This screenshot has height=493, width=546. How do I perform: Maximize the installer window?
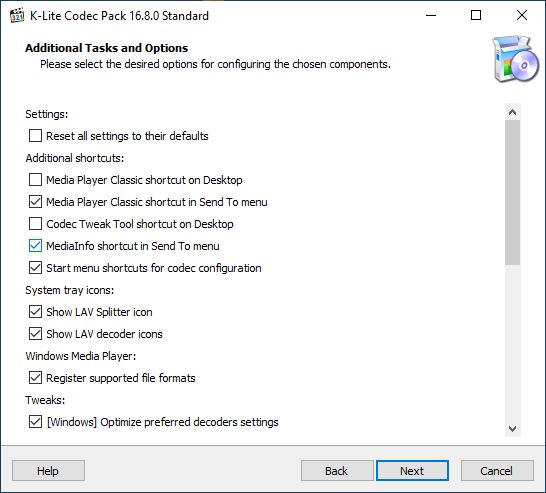tap(476, 15)
